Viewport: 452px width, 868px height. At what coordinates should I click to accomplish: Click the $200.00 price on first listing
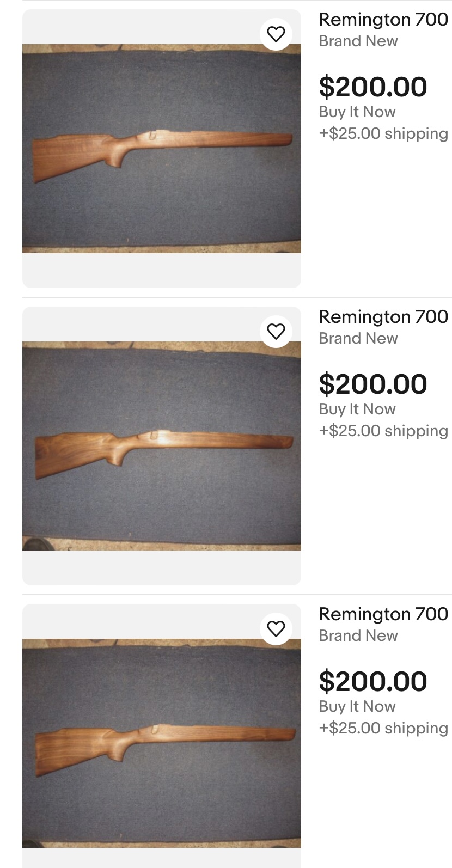pos(373,87)
